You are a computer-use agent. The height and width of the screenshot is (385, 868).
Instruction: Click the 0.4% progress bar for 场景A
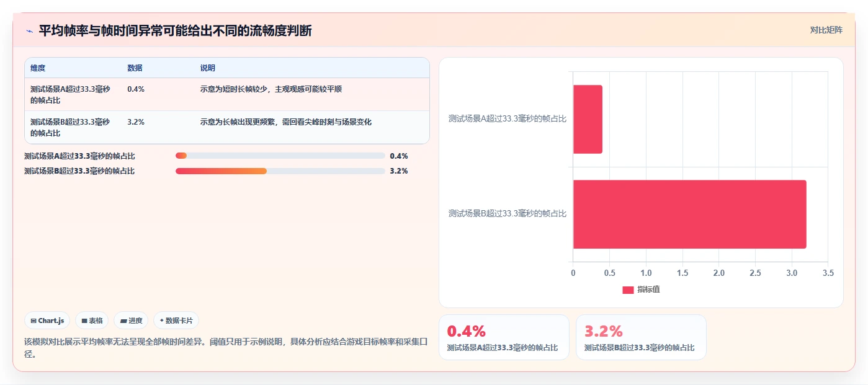pos(280,156)
